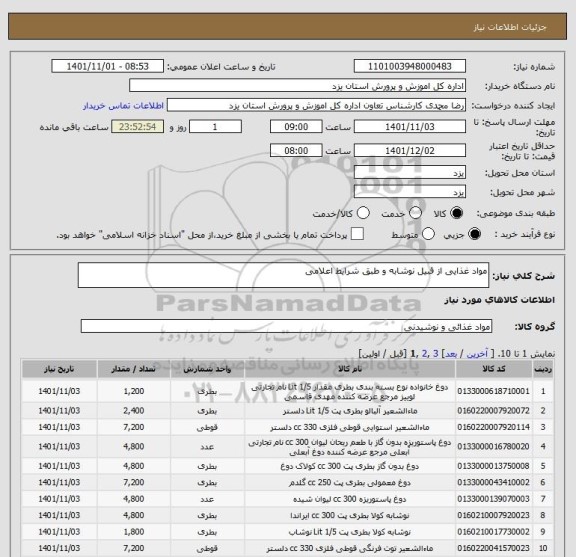Click the buyer organization name field

(297, 86)
